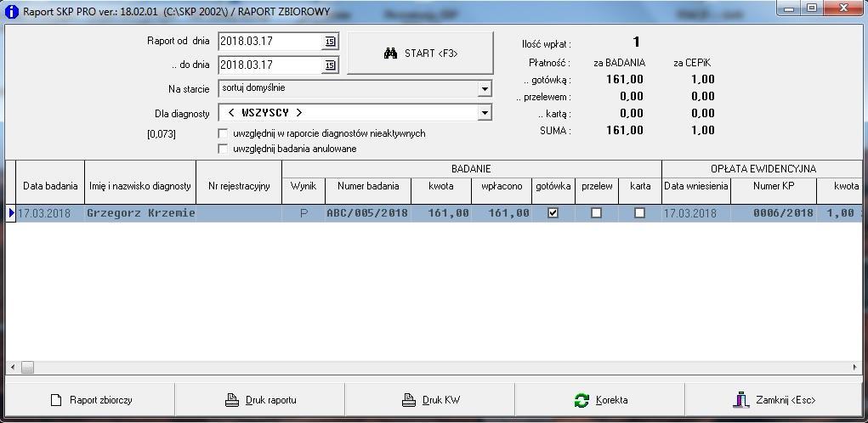The image size is (868, 423).
Task: Expand the 'Dla diagnosty' dropdown
Action: 485,113
